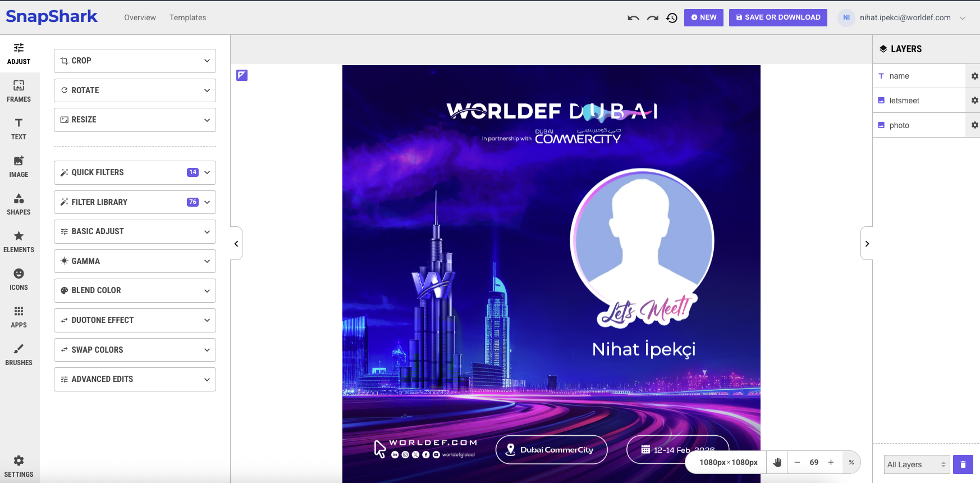This screenshot has width=980, height=483.
Task: Open settings gear for photo layer
Action: pos(974,125)
